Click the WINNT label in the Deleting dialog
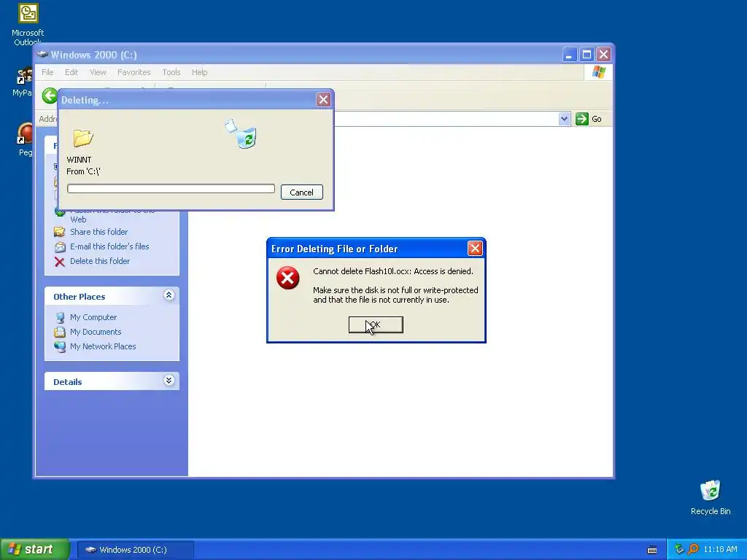This screenshot has height=560, width=747. [x=79, y=160]
